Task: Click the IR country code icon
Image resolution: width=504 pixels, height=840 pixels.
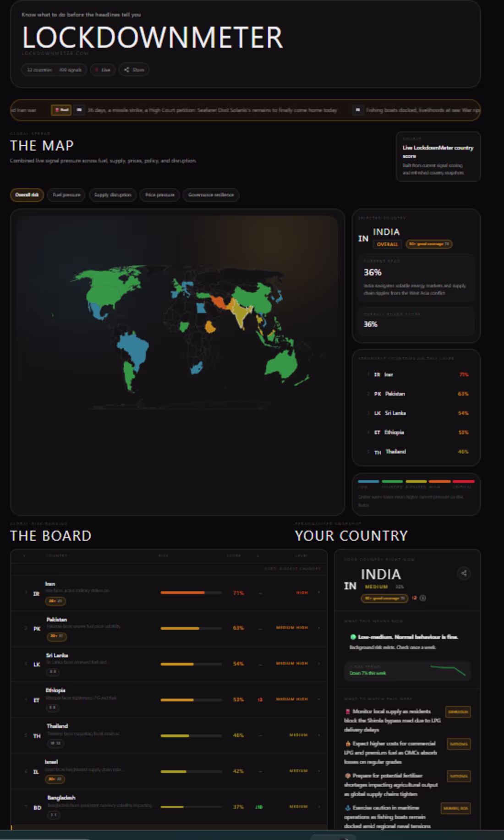Action: [x=36, y=594]
